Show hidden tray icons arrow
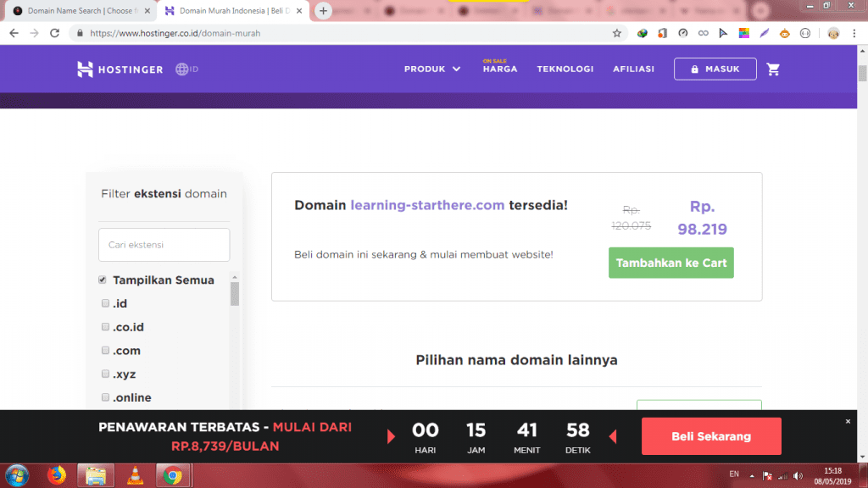Viewport: 868px width, 488px height. coord(752,476)
